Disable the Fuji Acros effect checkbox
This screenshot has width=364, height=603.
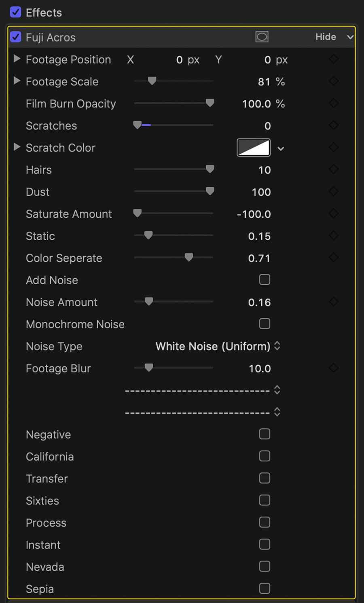pos(15,37)
